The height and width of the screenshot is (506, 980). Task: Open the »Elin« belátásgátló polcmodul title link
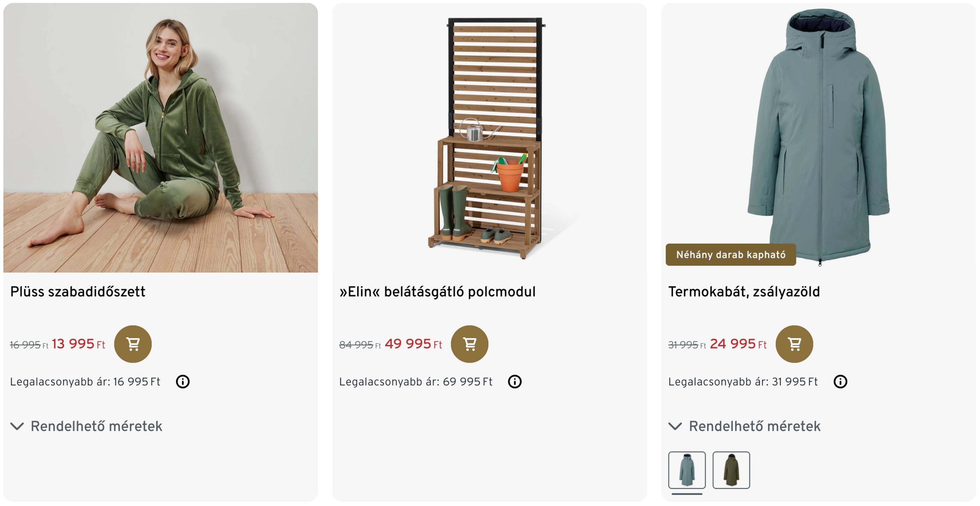437,292
